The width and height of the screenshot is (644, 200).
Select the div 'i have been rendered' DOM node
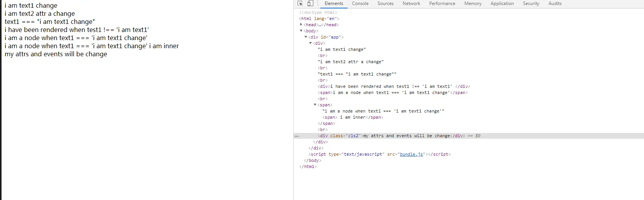[394, 86]
